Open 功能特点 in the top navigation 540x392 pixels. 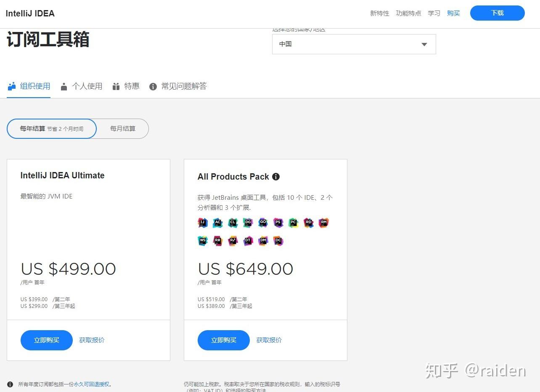pos(408,13)
